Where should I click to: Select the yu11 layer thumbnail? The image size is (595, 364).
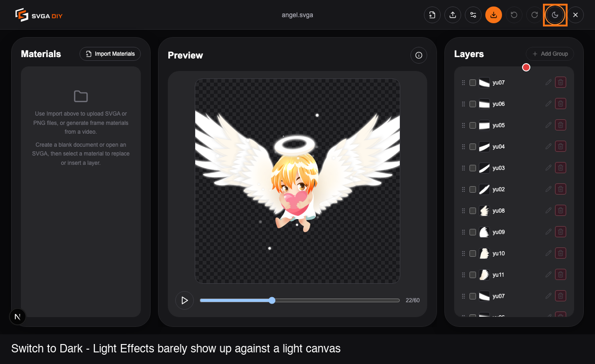point(484,275)
